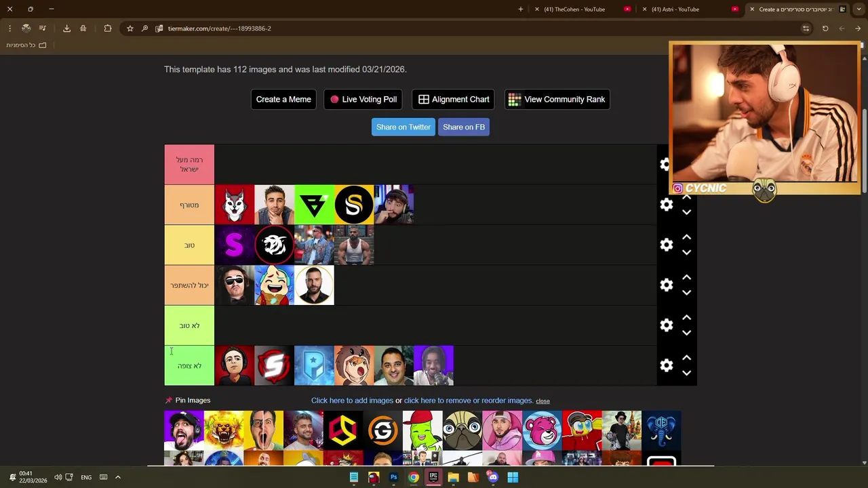Open Epic Games Launcher from taskbar
The height and width of the screenshot is (488, 868).
(433, 477)
